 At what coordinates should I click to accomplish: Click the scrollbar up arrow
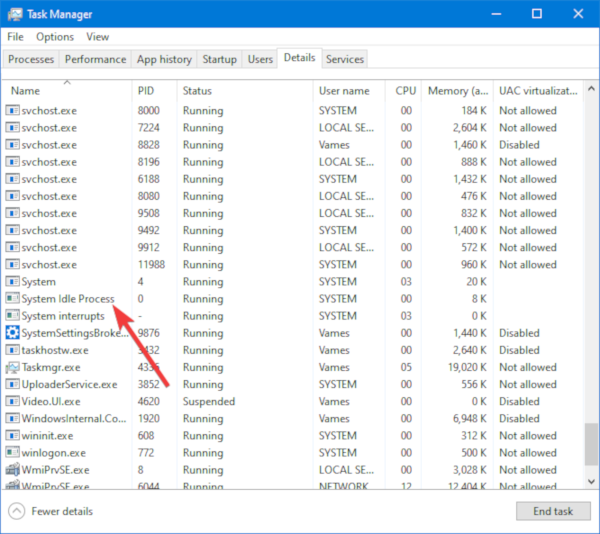[x=591, y=89]
